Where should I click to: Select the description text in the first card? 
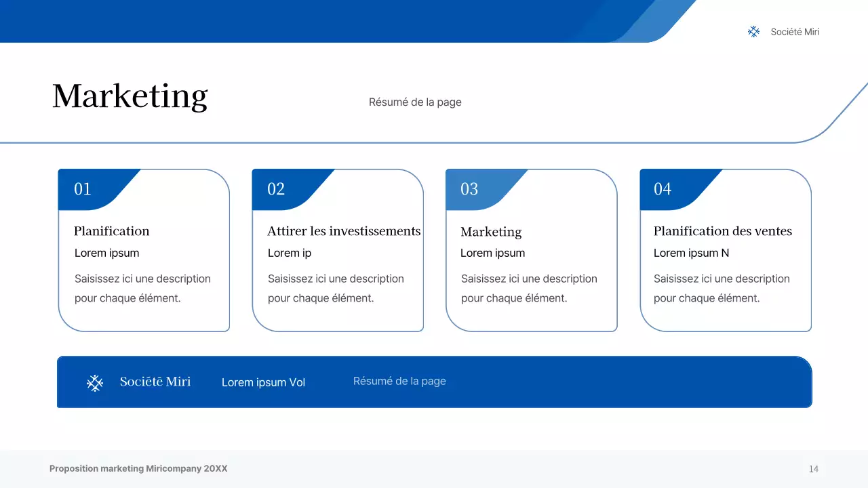click(x=142, y=288)
